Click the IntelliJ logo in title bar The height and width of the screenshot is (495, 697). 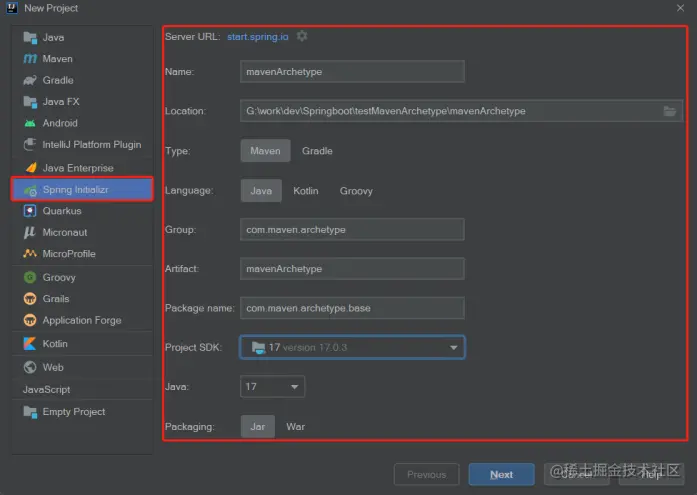click(x=12, y=8)
